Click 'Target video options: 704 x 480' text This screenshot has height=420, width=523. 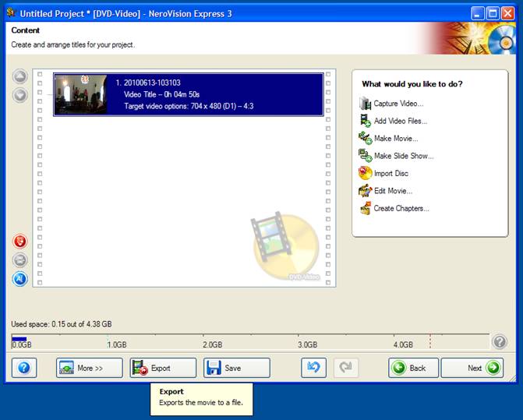[x=189, y=106]
